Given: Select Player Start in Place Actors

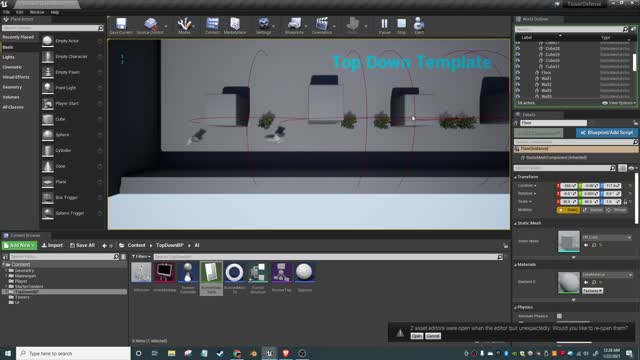Looking at the screenshot, I should click(x=72, y=103).
